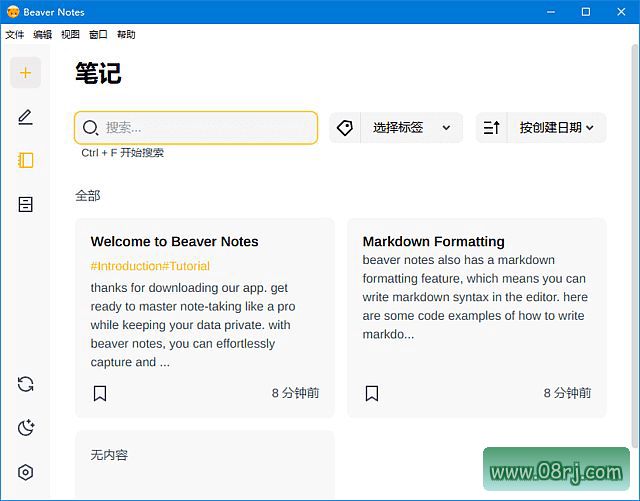The height and width of the screenshot is (501, 640).
Task: Open the 视图 menu
Action: click(x=70, y=35)
